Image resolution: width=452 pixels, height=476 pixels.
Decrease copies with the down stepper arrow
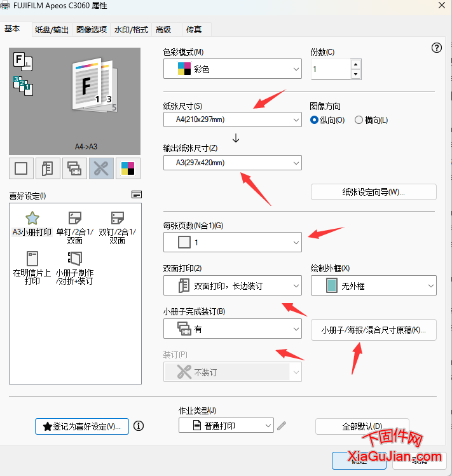click(356, 74)
